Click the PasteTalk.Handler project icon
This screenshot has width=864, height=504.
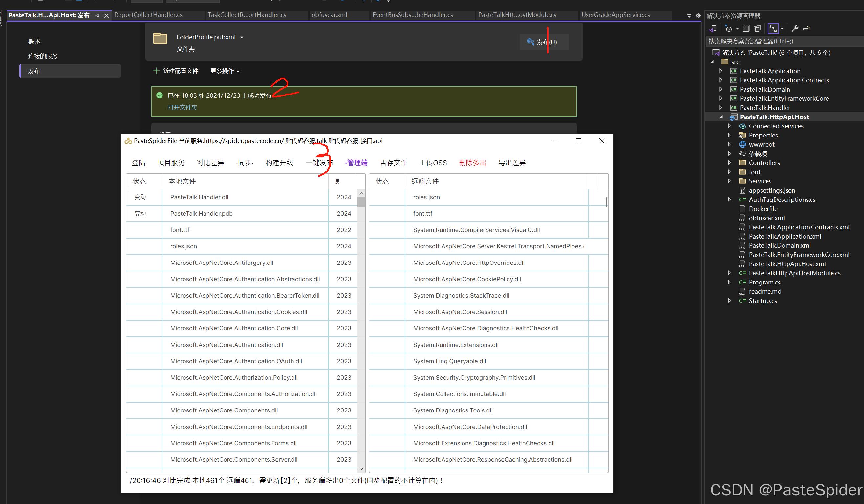(733, 108)
